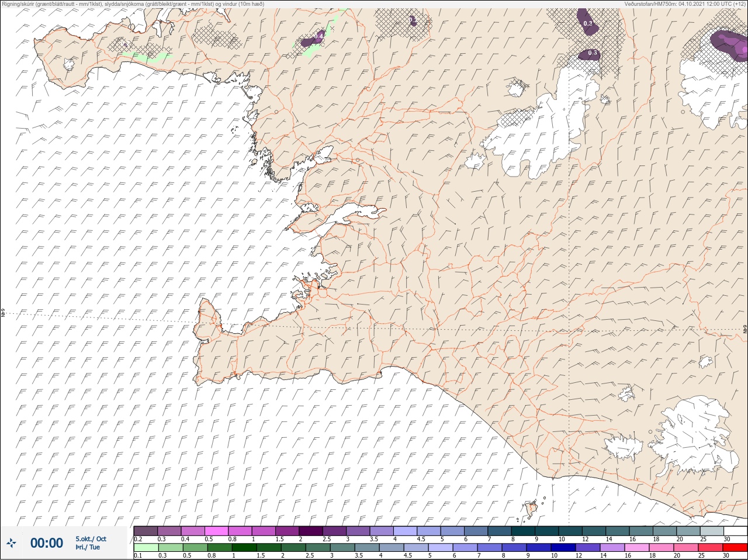
Task: Click the periwinkle swatch labeled 5, lower legend
Action: coord(441,548)
